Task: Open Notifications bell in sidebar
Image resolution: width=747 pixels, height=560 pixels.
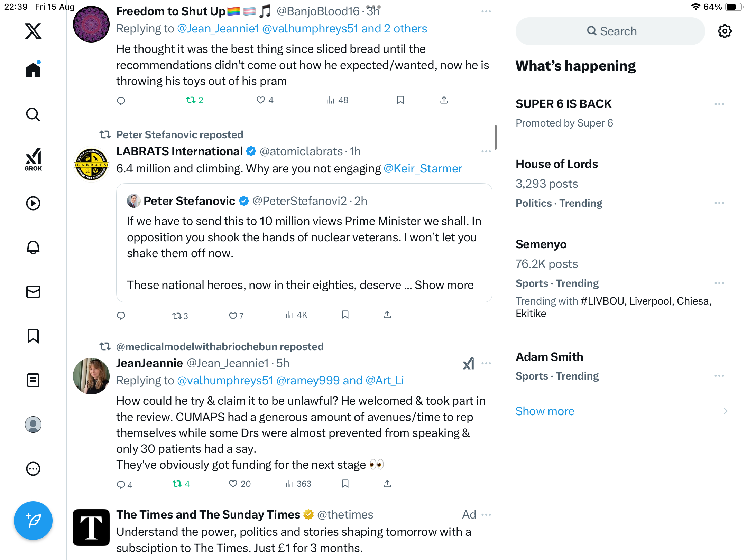Action: pyautogui.click(x=33, y=248)
